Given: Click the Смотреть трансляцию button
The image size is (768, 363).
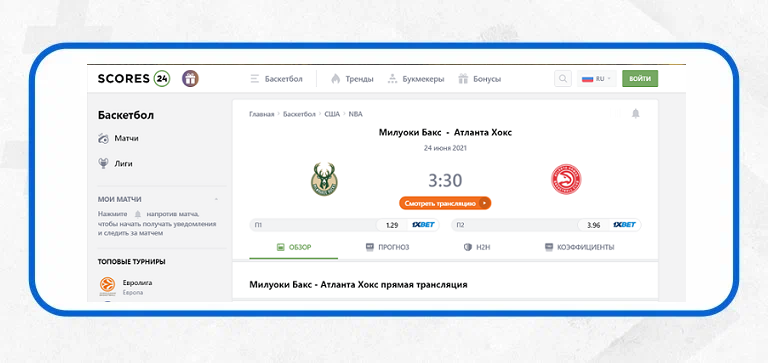Looking at the screenshot, I should coord(445,203).
